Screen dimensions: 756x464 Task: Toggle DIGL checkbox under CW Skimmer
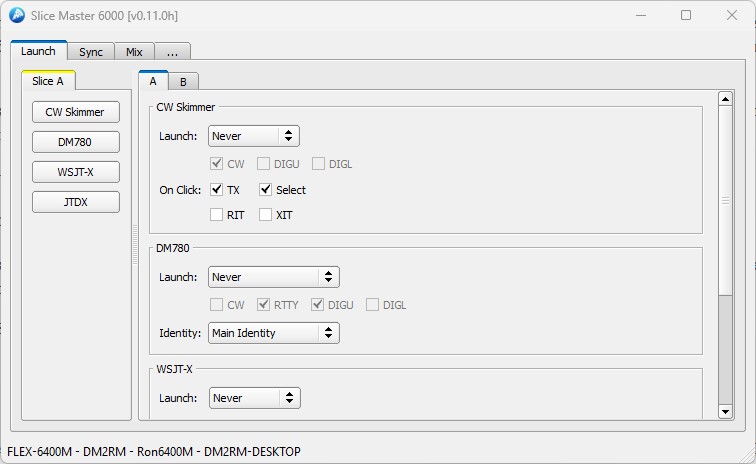click(x=318, y=164)
